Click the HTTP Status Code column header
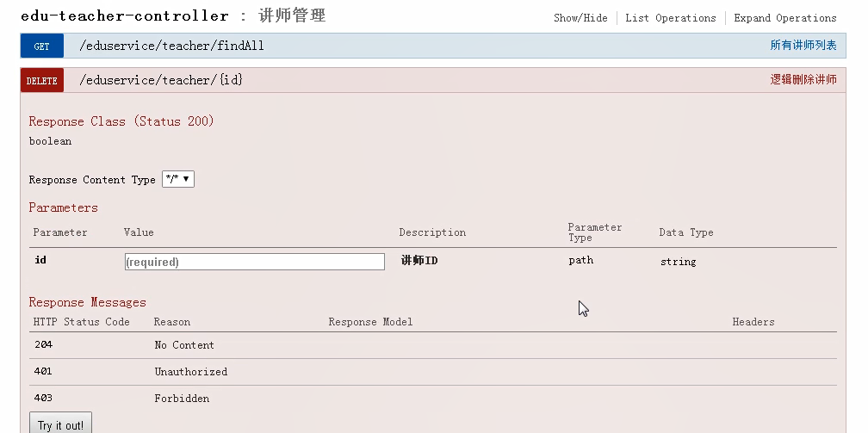 [x=81, y=322]
